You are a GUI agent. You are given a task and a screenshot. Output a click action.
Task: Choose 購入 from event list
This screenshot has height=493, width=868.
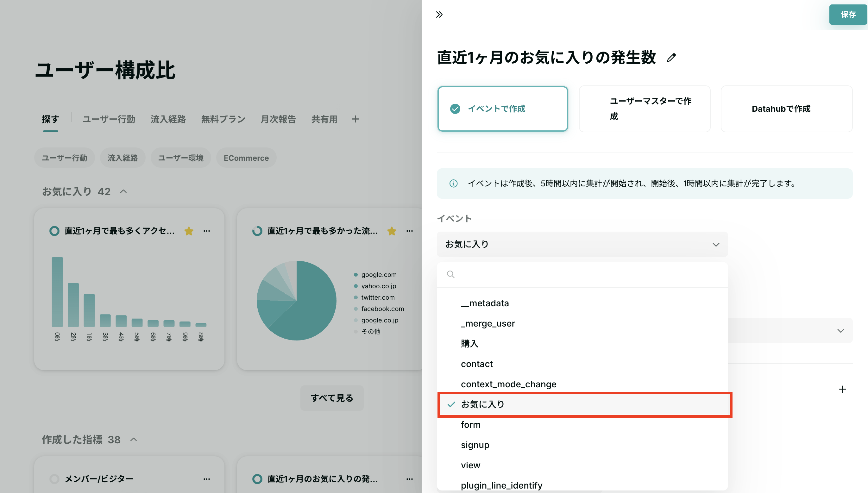(582, 344)
